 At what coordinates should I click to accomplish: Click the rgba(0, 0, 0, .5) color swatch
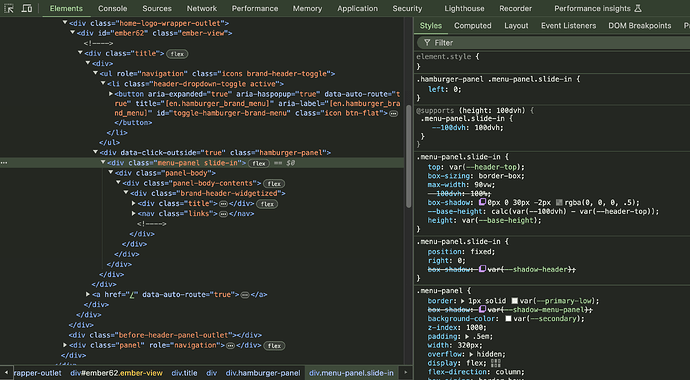pyautogui.click(x=559, y=203)
